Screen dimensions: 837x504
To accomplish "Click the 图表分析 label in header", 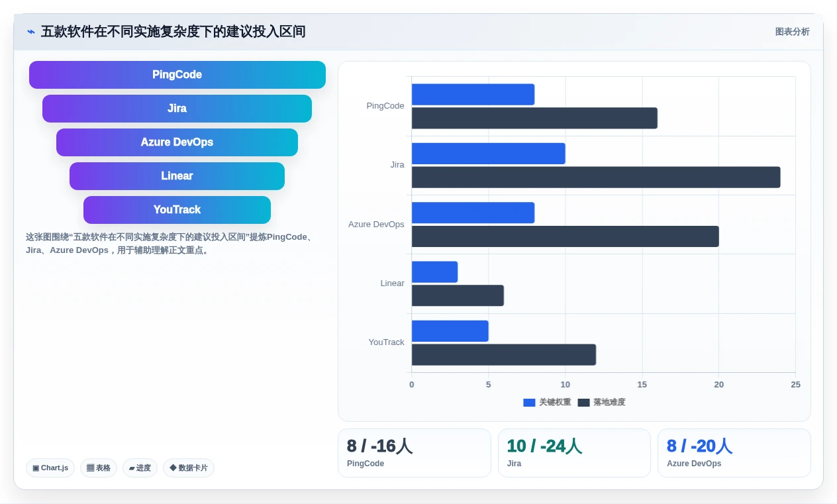I will [x=792, y=32].
